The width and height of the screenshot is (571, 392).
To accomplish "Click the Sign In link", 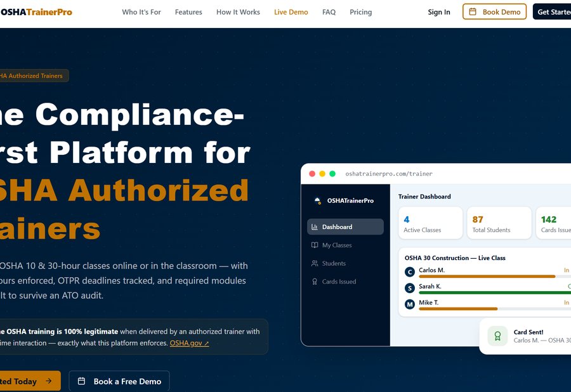I will [439, 12].
